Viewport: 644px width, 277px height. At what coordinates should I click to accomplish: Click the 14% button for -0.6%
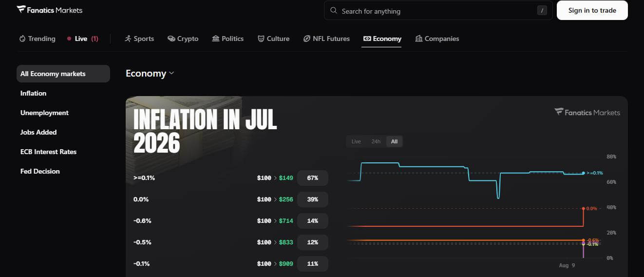[313, 221]
